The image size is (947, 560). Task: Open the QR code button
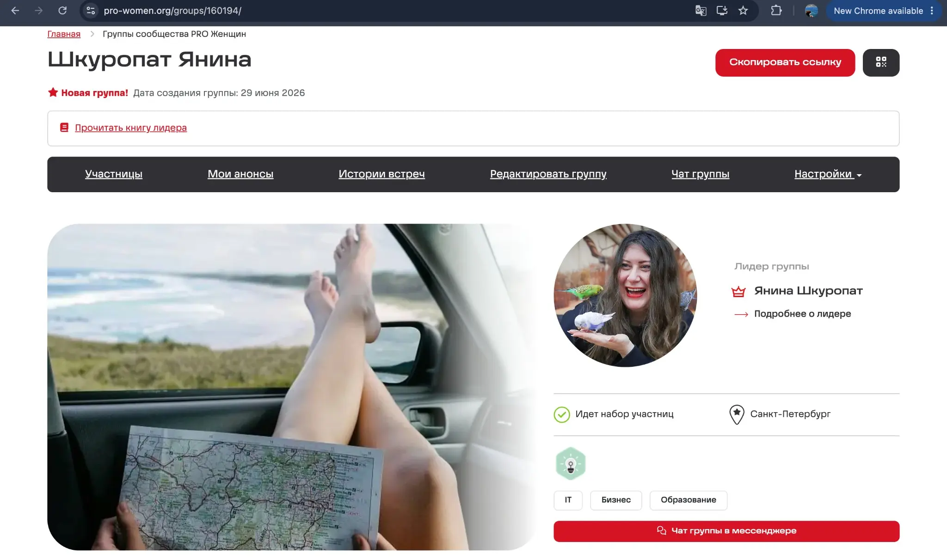[881, 62]
